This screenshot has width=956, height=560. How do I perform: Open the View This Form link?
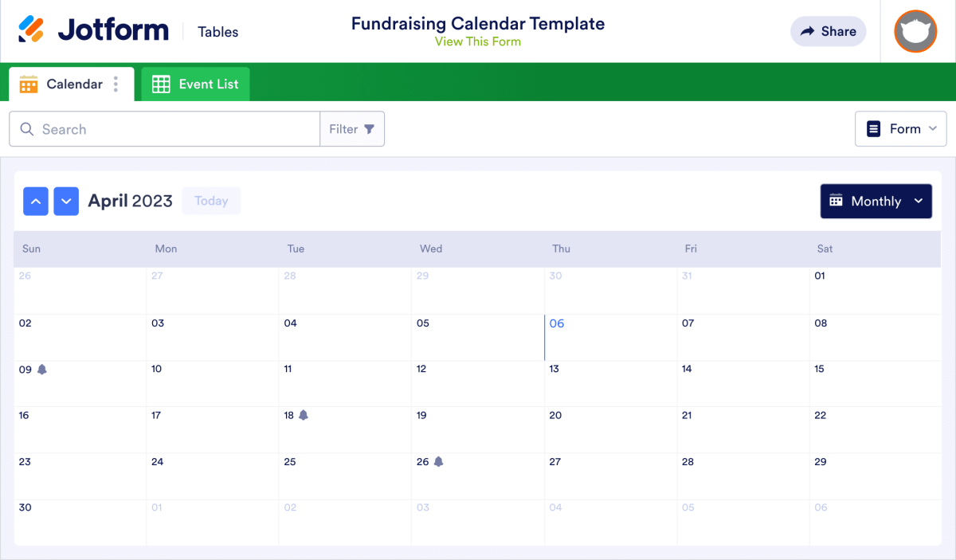click(x=477, y=41)
